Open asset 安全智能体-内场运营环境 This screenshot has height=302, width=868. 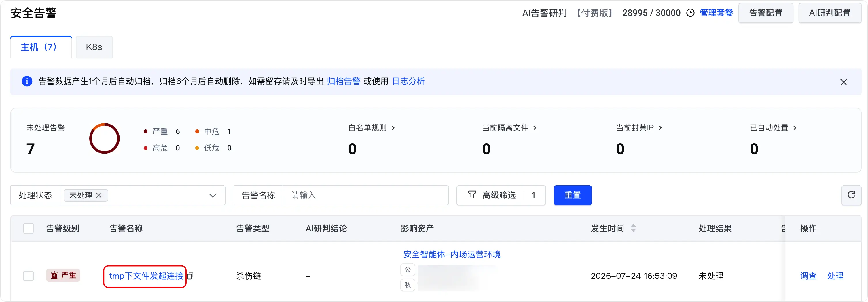click(452, 254)
